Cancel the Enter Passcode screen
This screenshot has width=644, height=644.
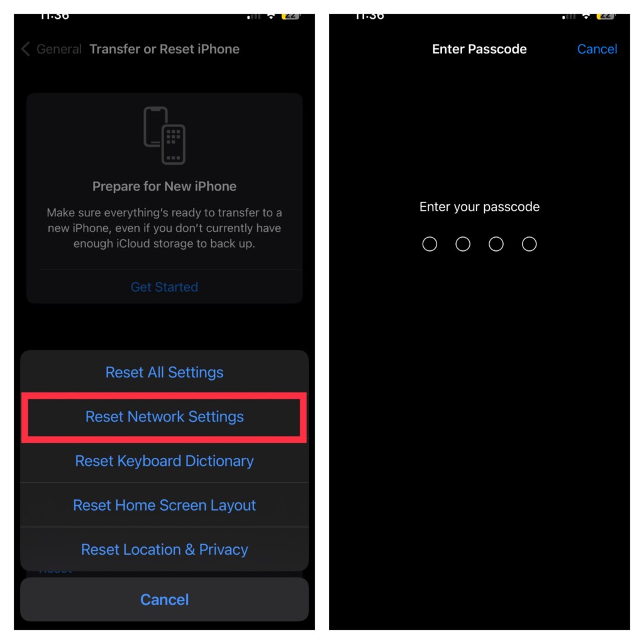(597, 49)
